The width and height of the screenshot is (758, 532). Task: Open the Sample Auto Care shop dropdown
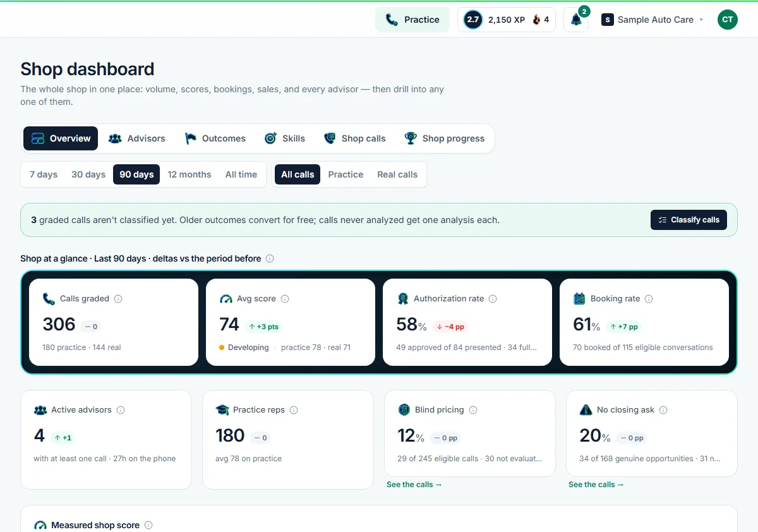click(x=653, y=20)
